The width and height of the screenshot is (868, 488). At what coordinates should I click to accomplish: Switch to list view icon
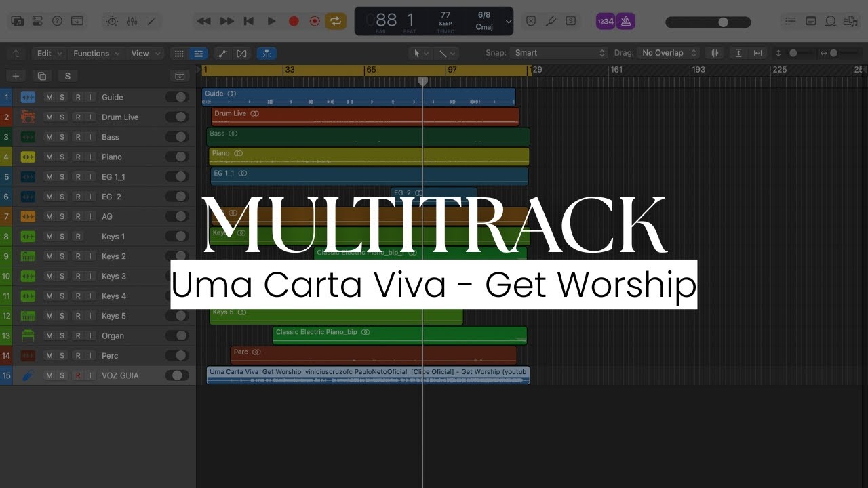click(198, 53)
